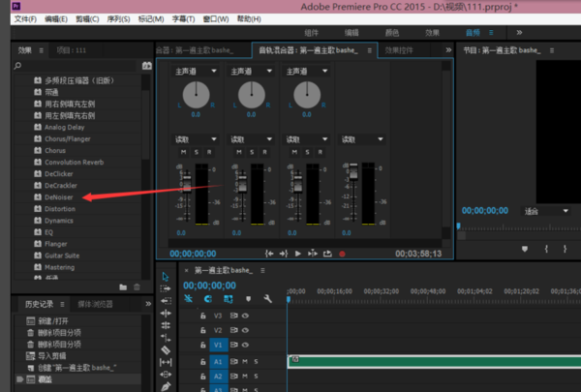Viewport: 581px width, 392px height.
Task: Mark In point in Program monitor
Action: coord(546,249)
